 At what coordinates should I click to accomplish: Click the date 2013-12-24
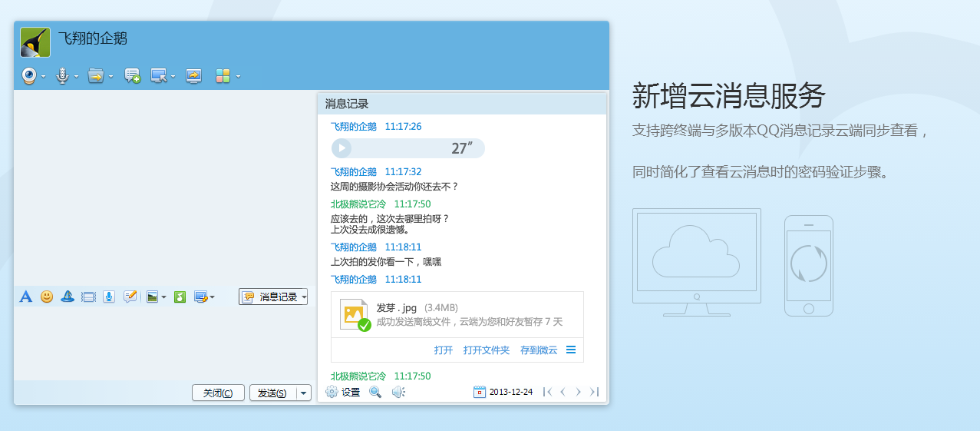pos(511,392)
